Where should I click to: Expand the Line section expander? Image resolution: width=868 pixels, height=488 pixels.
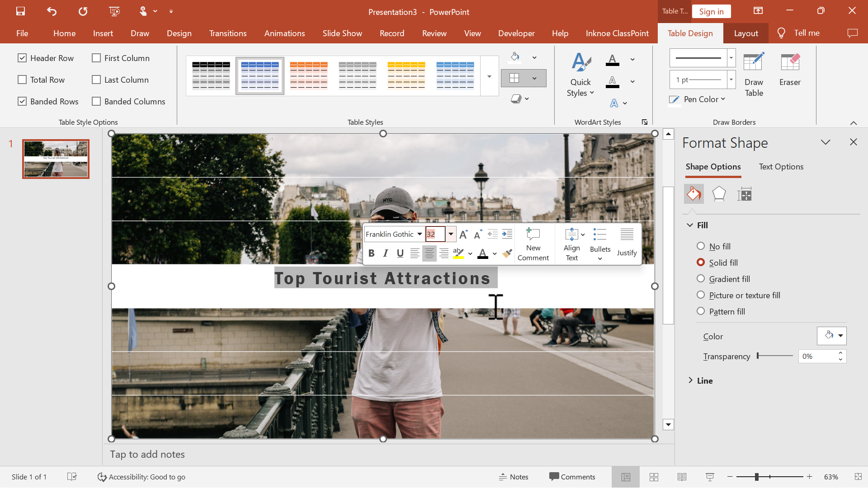pos(691,380)
